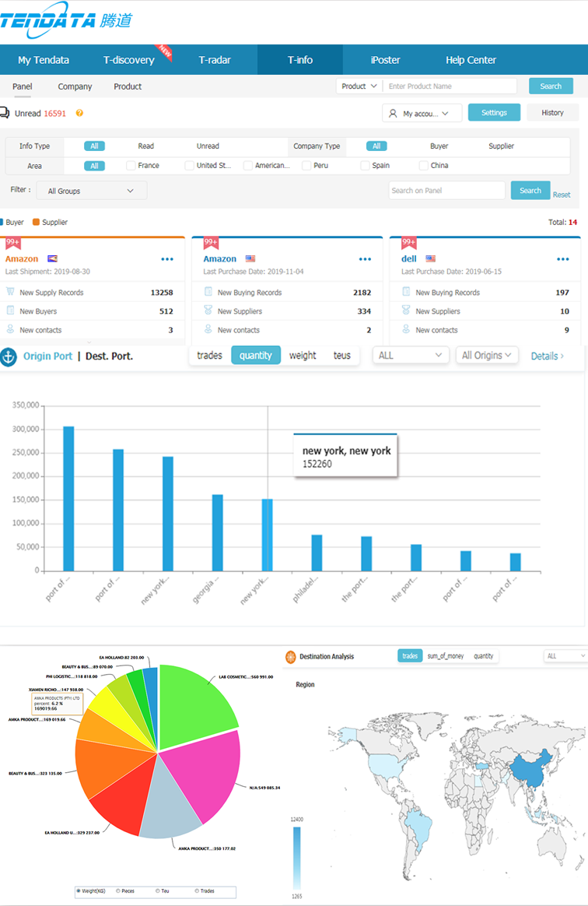Switch to Dest. Port. view
The image size is (588, 906).
pyautogui.click(x=109, y=356)
